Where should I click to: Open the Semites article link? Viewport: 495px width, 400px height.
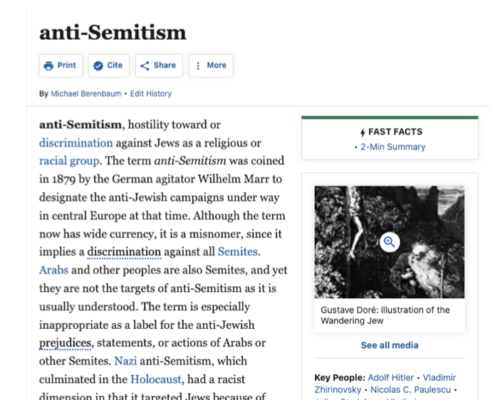[x=238, y=252]
